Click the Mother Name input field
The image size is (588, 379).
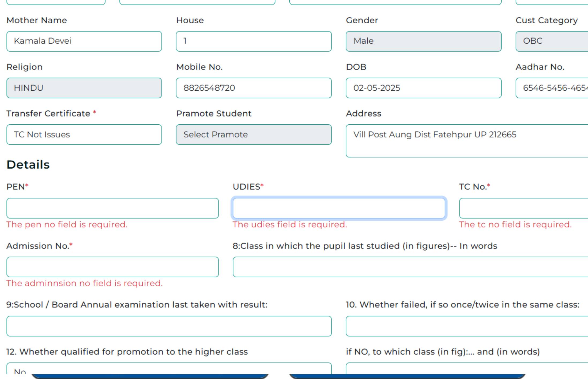[84, 41]
